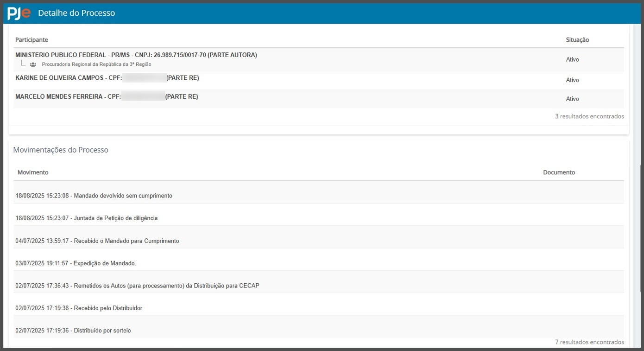644x351 pixels.
Task: Open movement Juntada de Petição de diligência
Action: 86,218
